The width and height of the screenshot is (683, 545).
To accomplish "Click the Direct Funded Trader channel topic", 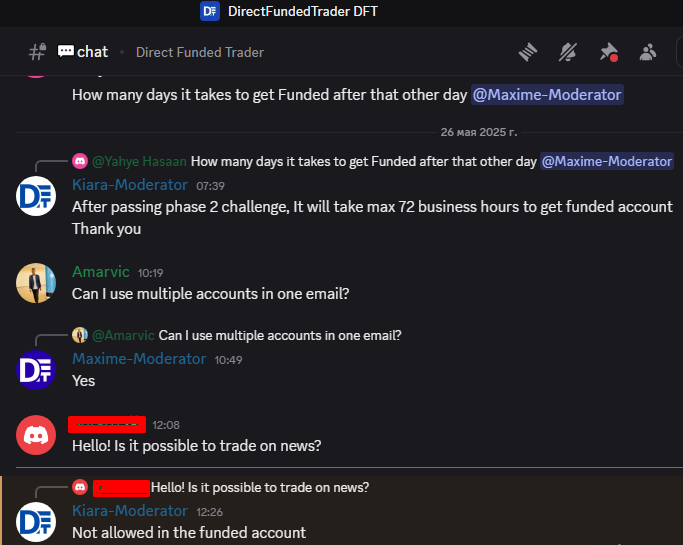I will [200, 52].
